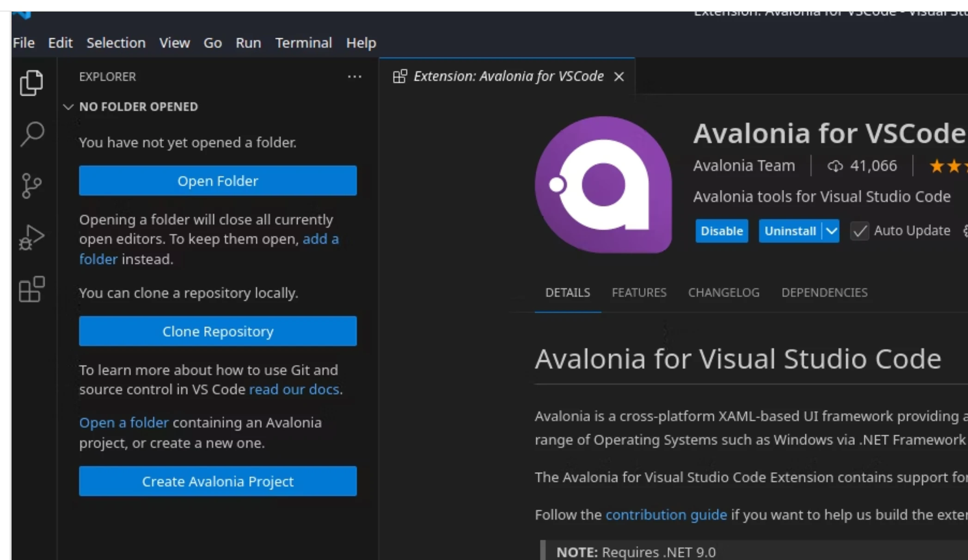Toggle the Auto Update checkbox
This screenshot has width=968, height=560.
860,231
